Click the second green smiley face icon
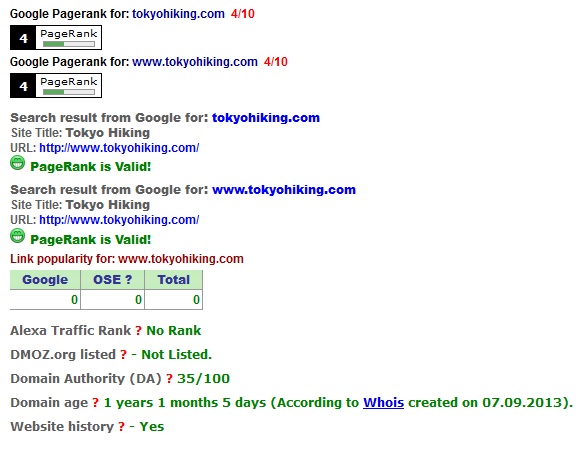Screen dimensions: 587x452 pyautogui.click(x=17, y=236)
